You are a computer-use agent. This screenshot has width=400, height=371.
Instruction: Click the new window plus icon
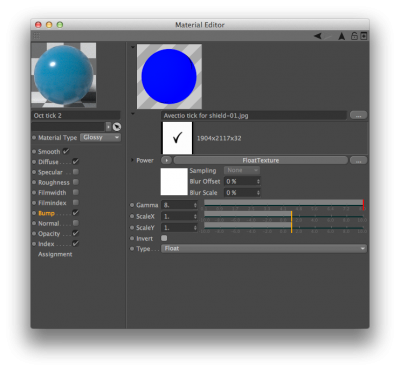(364, 36)
